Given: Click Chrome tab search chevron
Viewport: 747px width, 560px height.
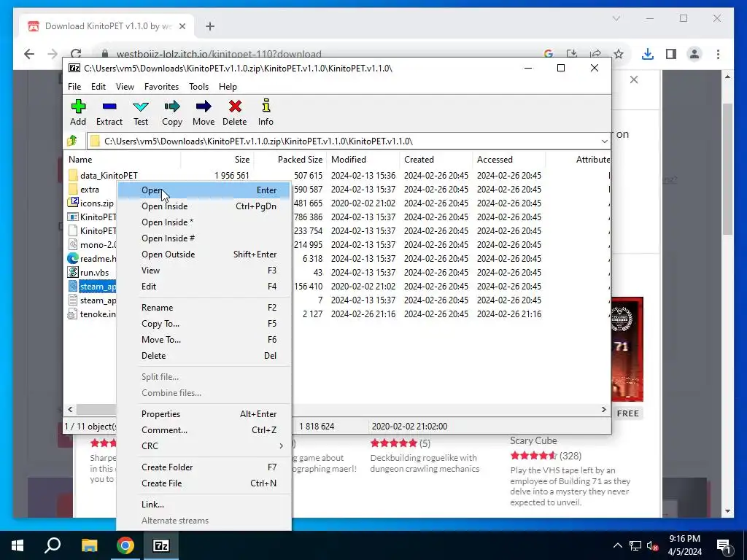Looking at the screenshot, I should tap(616, 18).
